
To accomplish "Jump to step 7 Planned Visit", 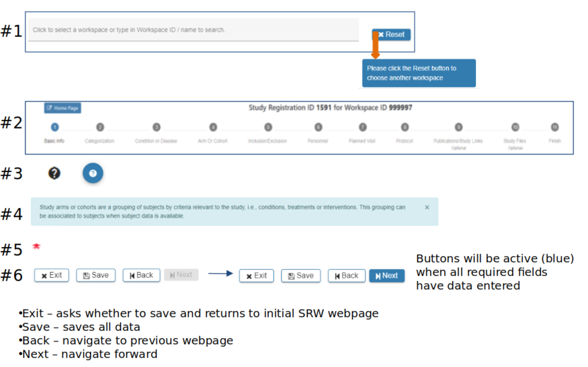I will [x=362, y=127].
